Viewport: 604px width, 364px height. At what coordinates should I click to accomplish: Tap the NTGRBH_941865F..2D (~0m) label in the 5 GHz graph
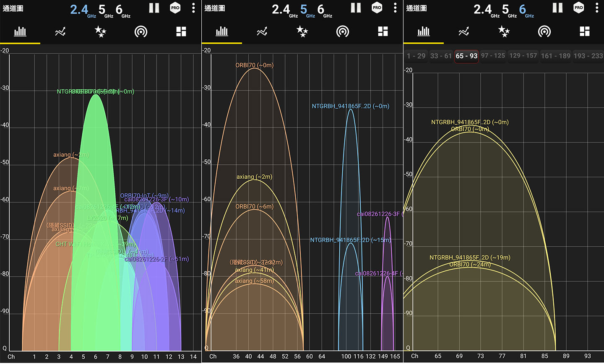click(351, 106)
